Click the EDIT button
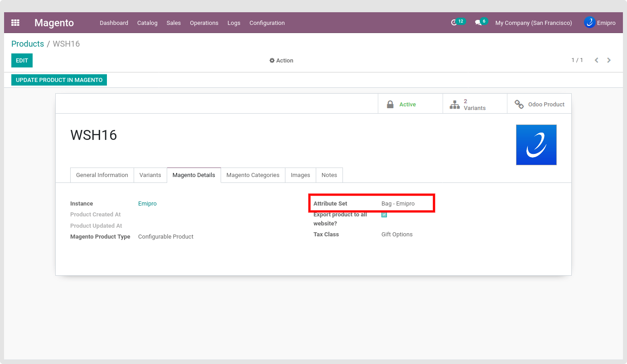This screenshot has height=364, width=627. (22, 60)
